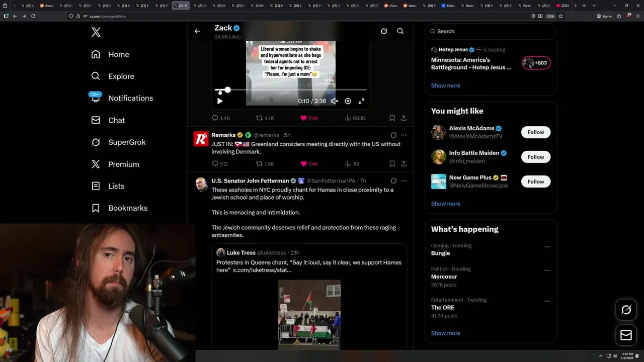Unmute the video volume icon

[334, 101]
